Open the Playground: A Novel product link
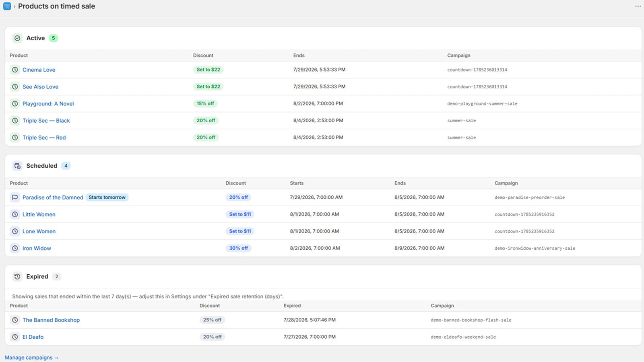Screen dimensions: 644x362 tap(48, 103)
